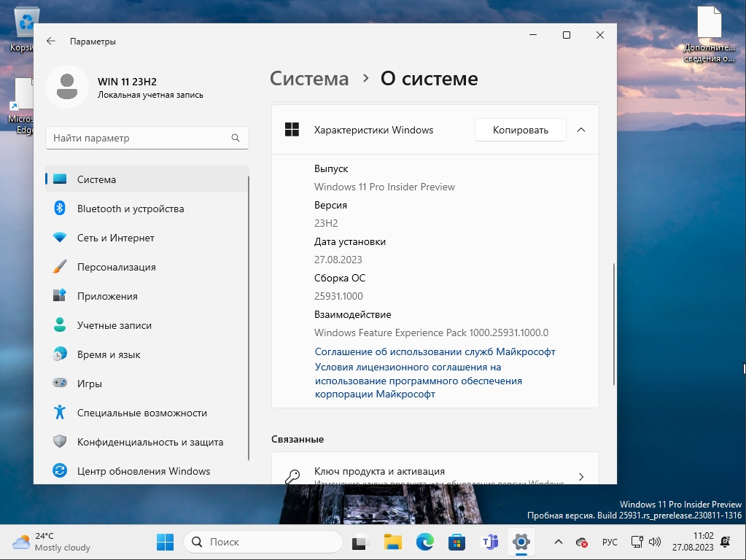Click Settings gear icon on taskbar
The width and height of the screenshot is (746, 560).
tap(521, 542)
